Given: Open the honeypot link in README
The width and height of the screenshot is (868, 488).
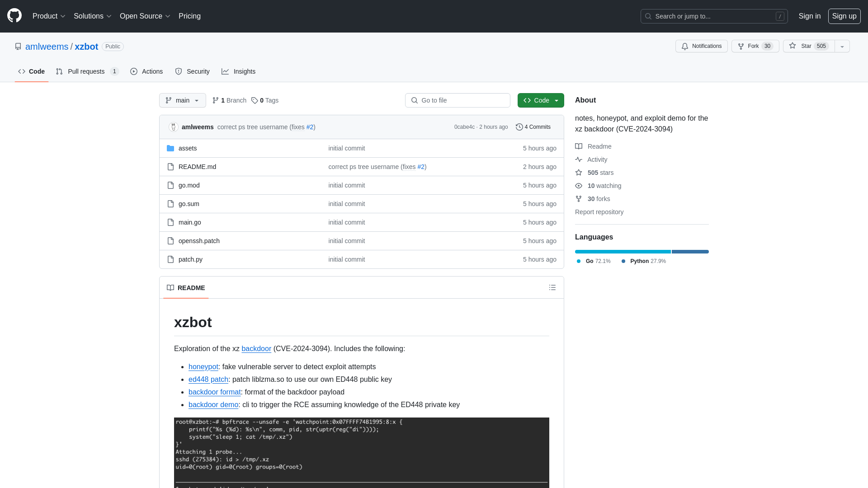Looking at the screenshot, I should click(203, 367).
